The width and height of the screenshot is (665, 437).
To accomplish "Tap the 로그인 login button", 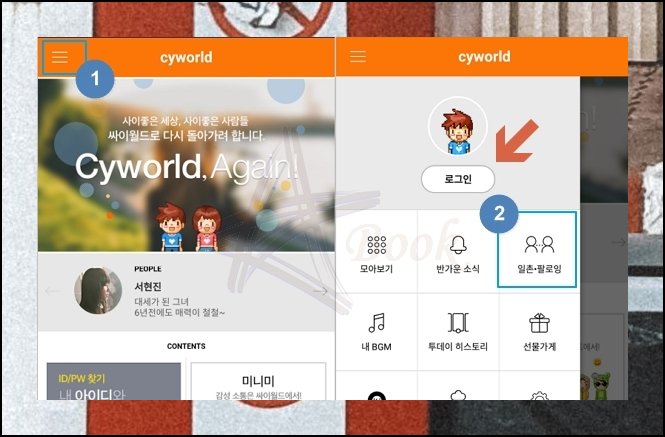I will pos(458,179).
